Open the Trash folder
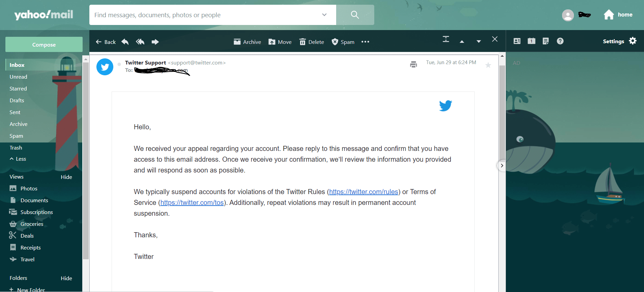The width and height of the screenshot is (644, 292). (x=16, y=148)
